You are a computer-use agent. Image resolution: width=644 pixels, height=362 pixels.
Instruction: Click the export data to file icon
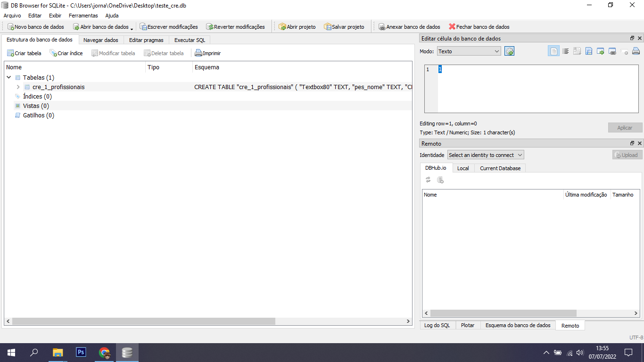coord(589,51)
